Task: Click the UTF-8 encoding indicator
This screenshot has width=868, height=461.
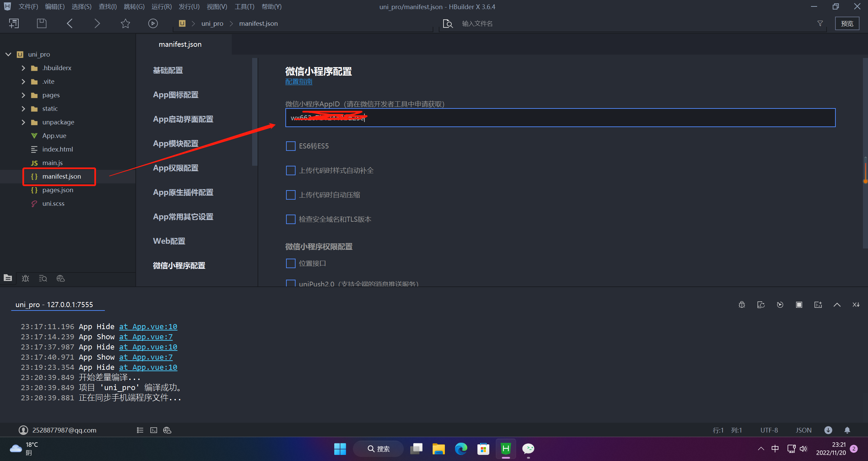Action: pyautogui.click(x=769, y=430)
